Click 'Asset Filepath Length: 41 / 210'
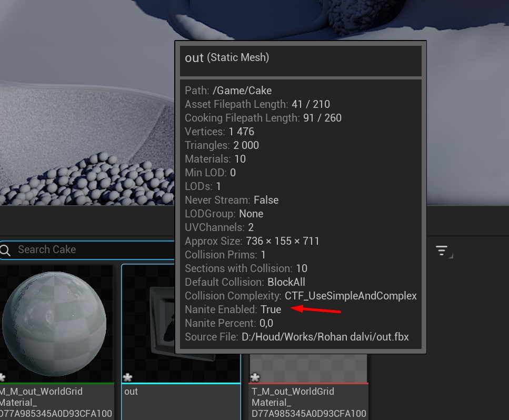 pyautogui.click(x=257, y=104)
